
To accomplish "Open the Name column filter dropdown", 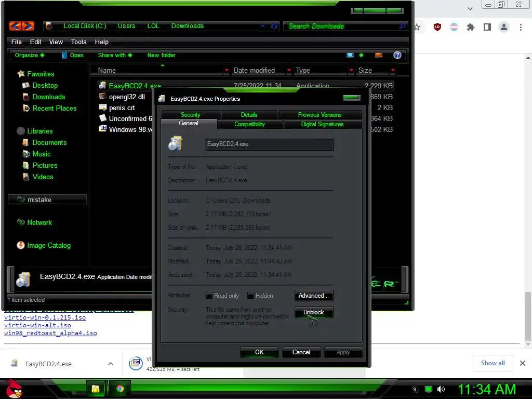I will tap(227, 70).
